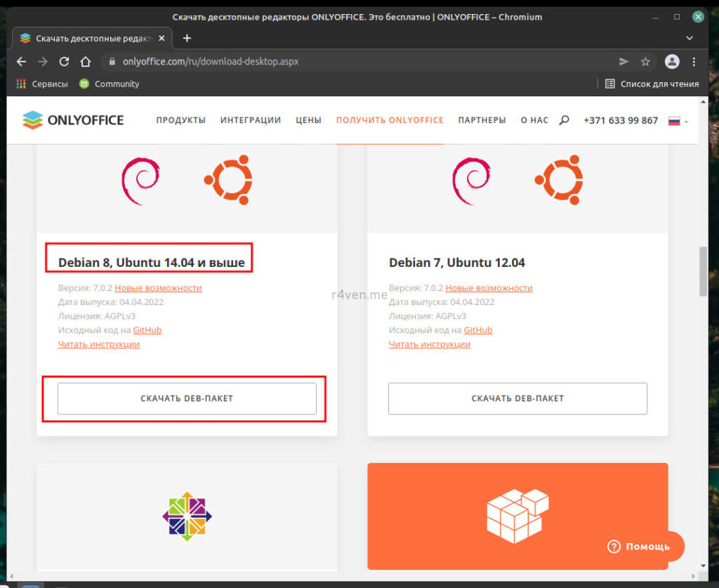Open the Сервисы apps bookmark

[42, 84]
